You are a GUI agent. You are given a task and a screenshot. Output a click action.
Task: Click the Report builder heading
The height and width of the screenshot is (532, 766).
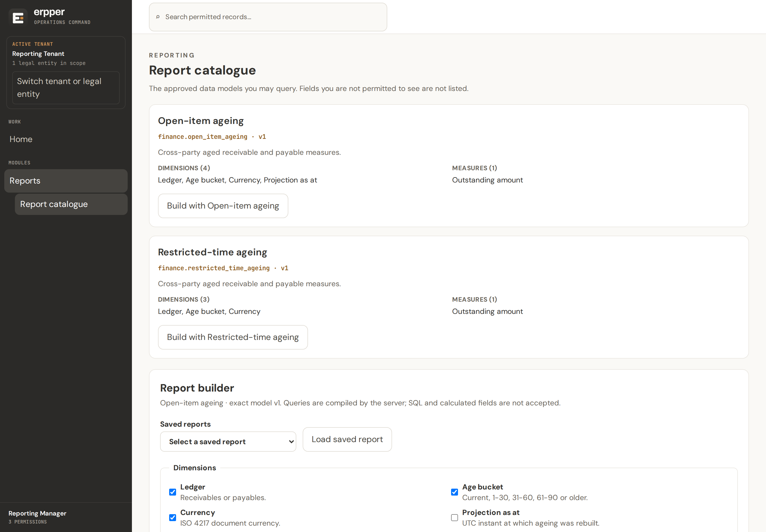197,388
